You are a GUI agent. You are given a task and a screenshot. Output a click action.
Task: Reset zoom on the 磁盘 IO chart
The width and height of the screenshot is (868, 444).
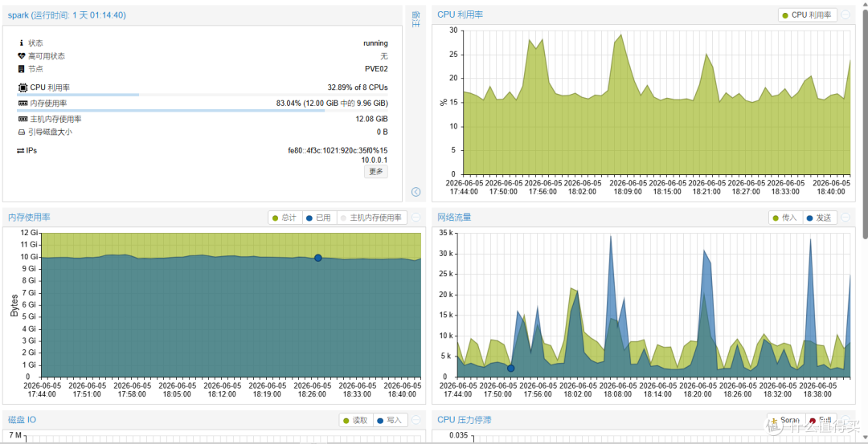pyautogui.click(x=416, y=420)
